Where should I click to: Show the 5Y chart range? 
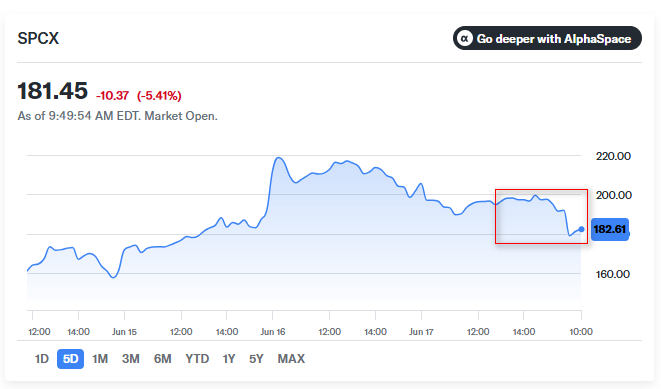[256, 359]
